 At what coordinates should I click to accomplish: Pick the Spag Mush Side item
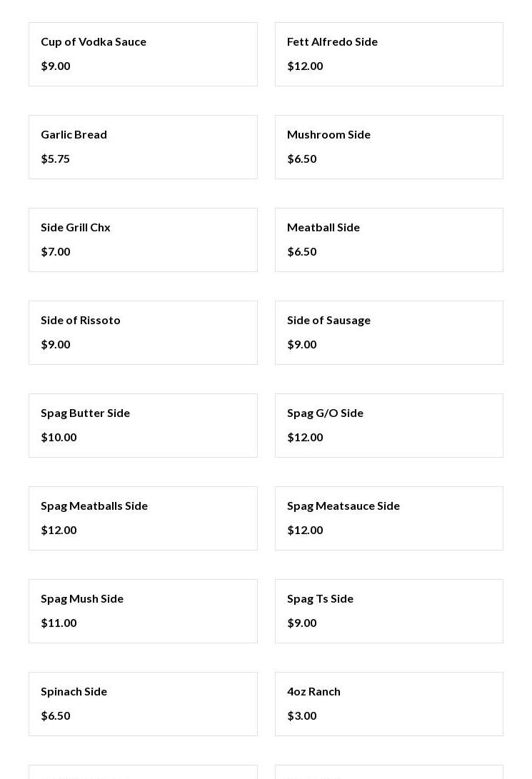pos(143,611)
